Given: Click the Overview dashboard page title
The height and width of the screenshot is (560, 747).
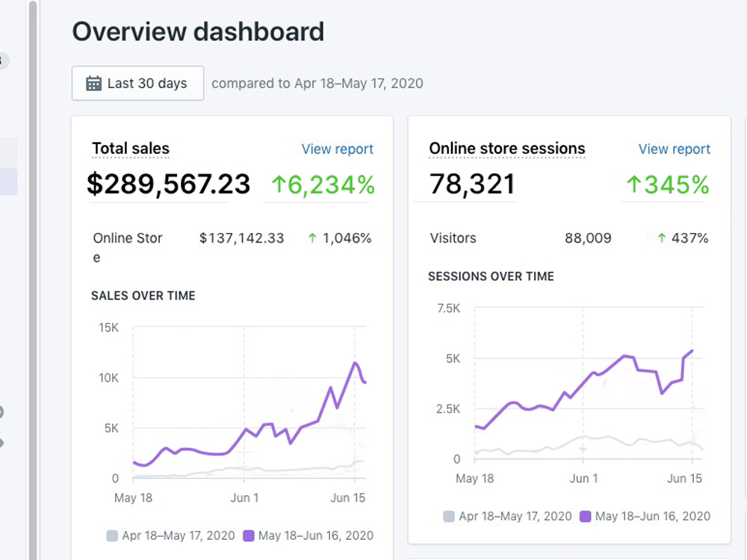Looking at the screenshot, I should 198,32.
